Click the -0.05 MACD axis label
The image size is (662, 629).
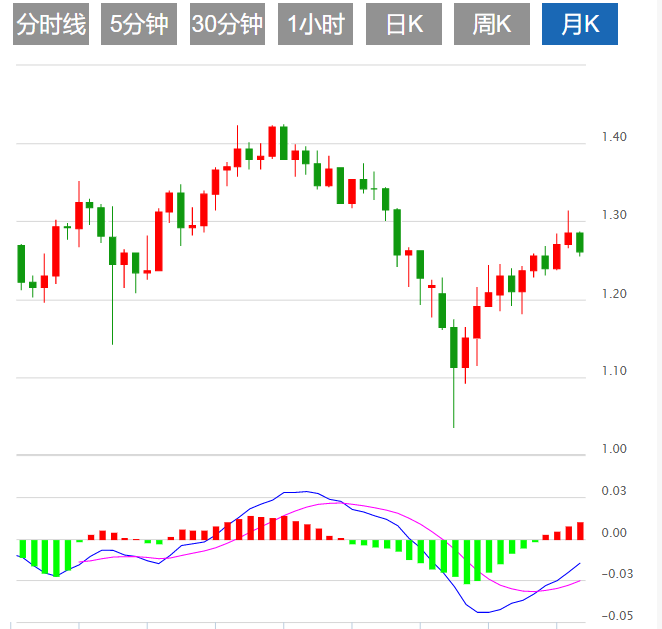point(612,615)
